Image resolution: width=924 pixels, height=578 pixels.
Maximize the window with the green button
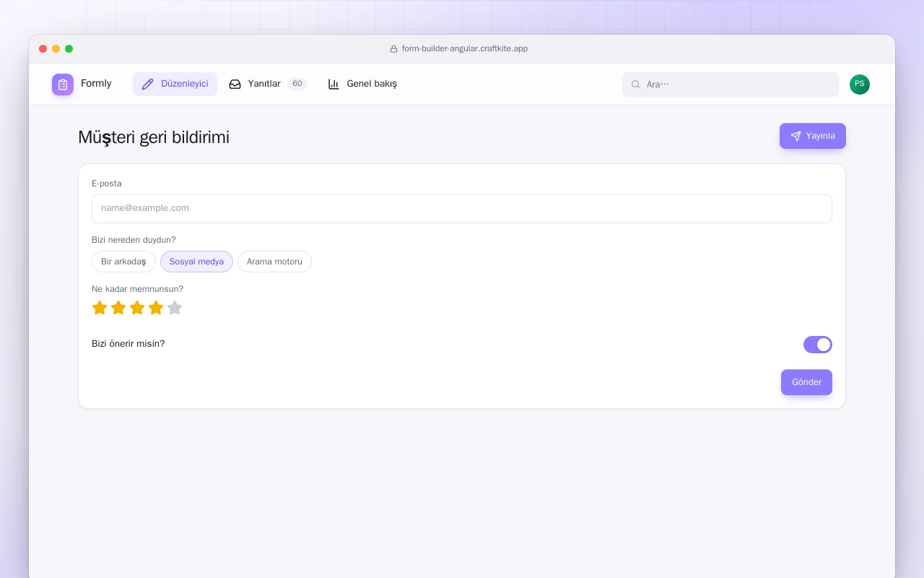[69, 49]
